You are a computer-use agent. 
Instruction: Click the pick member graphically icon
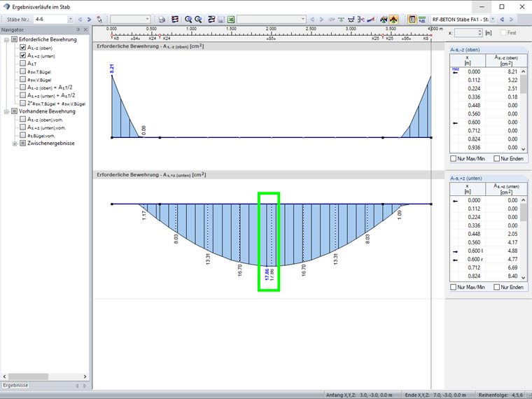[x=99, y=20]
